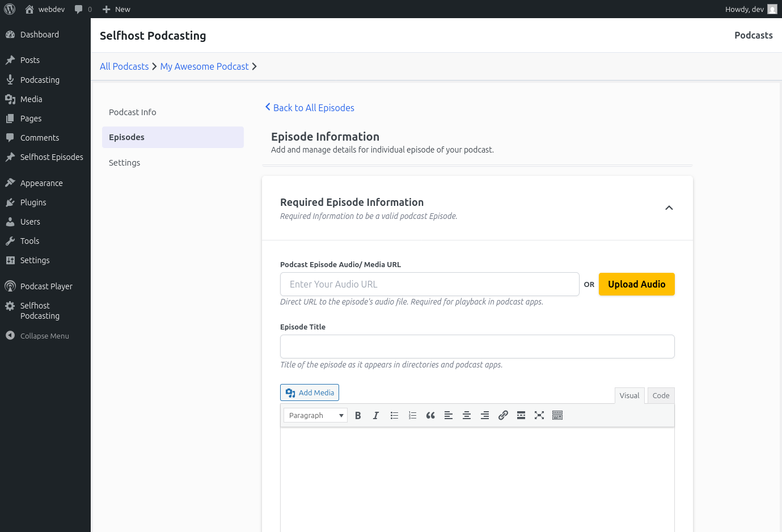
Task: Apply italic formatting in editor toolbar
Action: click(376, 415)
